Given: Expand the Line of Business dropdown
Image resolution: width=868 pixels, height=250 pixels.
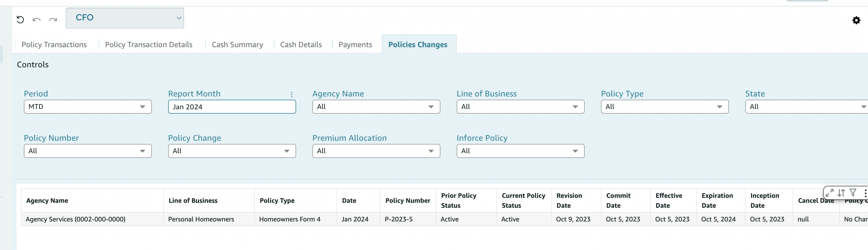Looking at the screenshot, I should [520, 107].
